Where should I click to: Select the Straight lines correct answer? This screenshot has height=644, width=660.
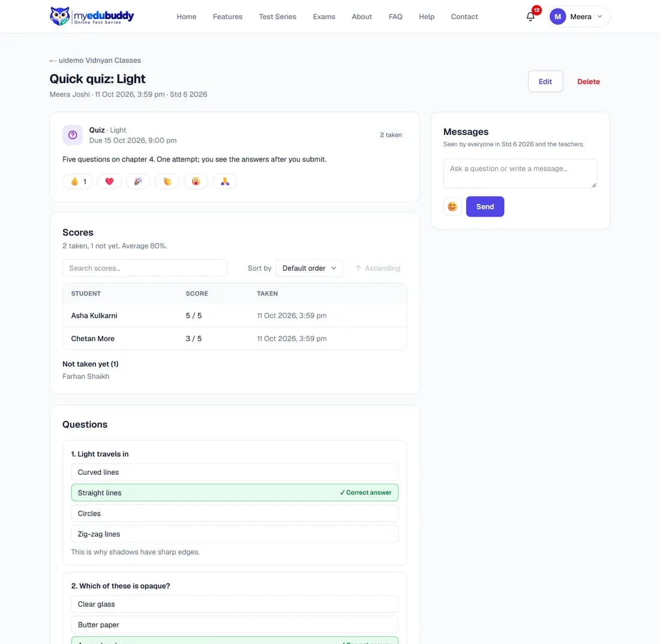(x=235, y=492)
